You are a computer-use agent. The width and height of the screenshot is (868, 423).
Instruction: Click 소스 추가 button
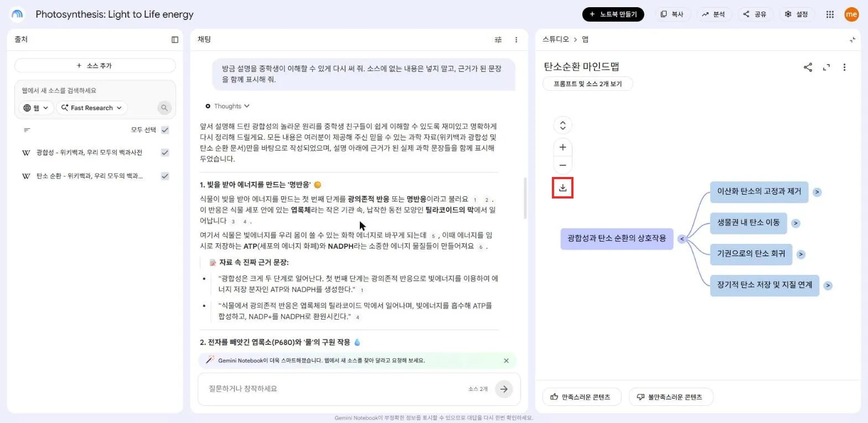point(95,65)
